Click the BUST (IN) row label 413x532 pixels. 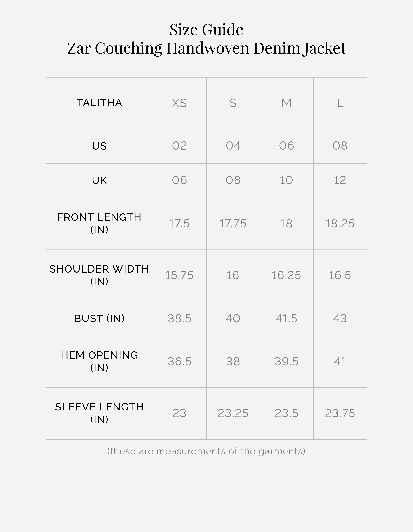pos(99,318)
